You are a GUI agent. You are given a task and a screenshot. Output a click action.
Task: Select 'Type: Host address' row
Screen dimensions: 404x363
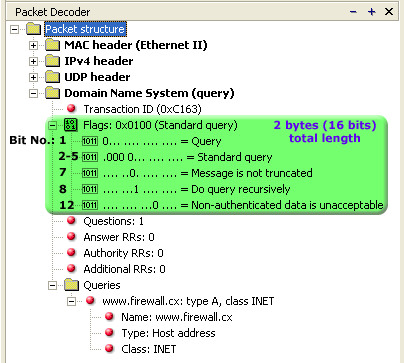pos(168,333)
